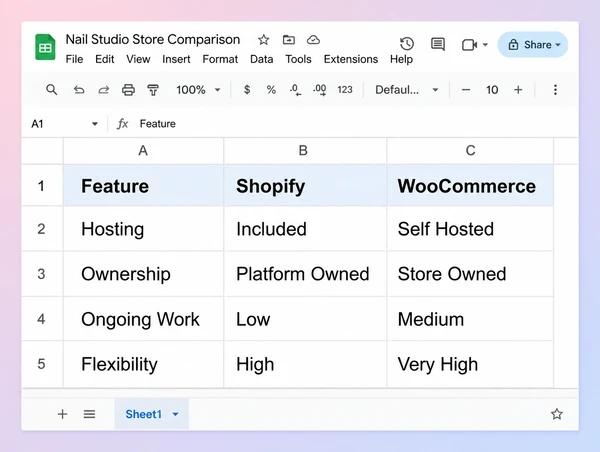Star the Nail Studio Store Comparison document

click(263, 40)
